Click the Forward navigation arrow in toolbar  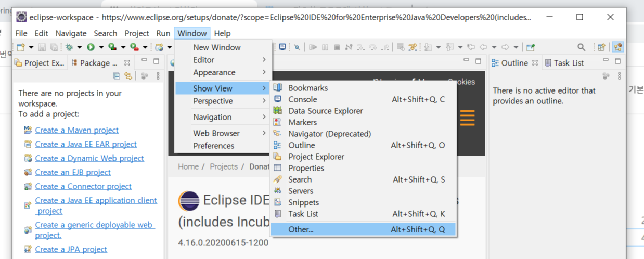tap(505, 47)
